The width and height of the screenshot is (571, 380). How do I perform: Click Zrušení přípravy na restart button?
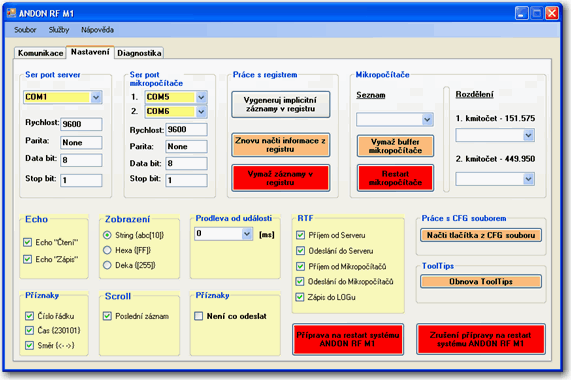[481, 339]
